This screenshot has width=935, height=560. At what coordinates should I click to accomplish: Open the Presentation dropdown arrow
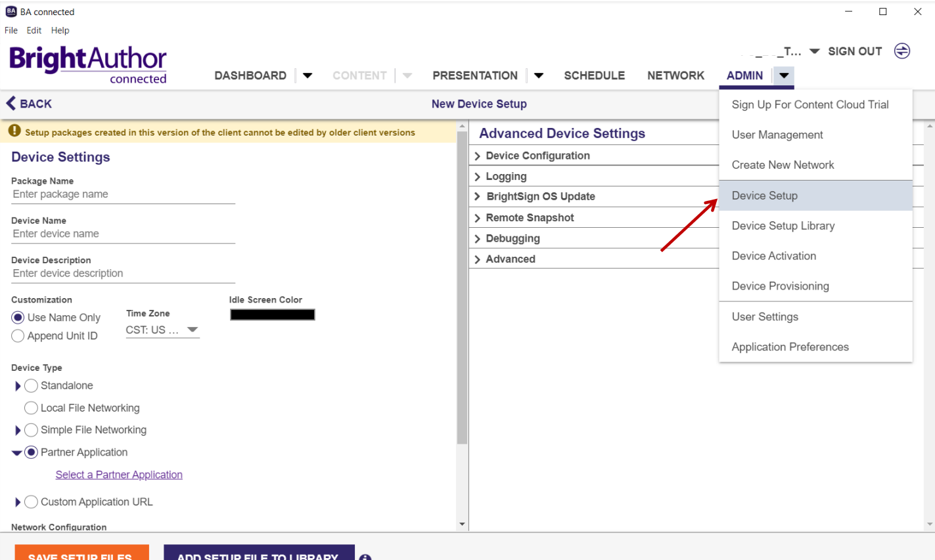(538, 75)
